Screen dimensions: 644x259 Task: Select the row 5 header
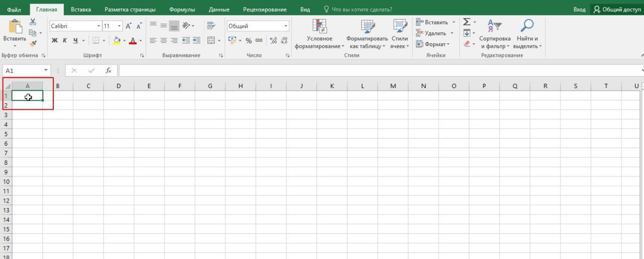click(x=7, y=134)
